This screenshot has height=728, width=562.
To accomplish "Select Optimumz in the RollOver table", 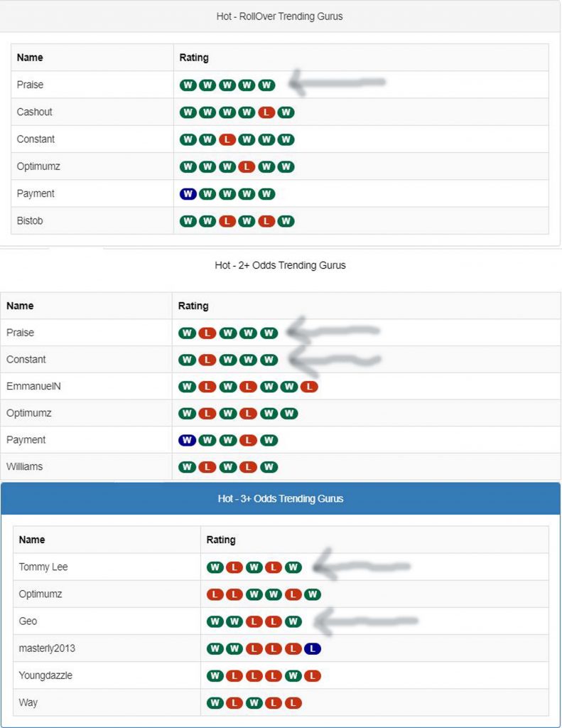I will click(x=38, y=166).
